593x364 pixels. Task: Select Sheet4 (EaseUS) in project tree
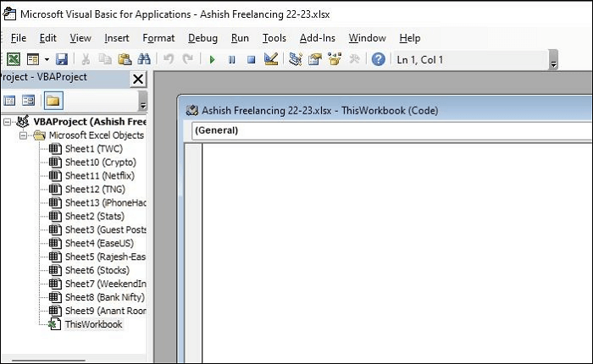pyautogui.click(x=99, y=244)
